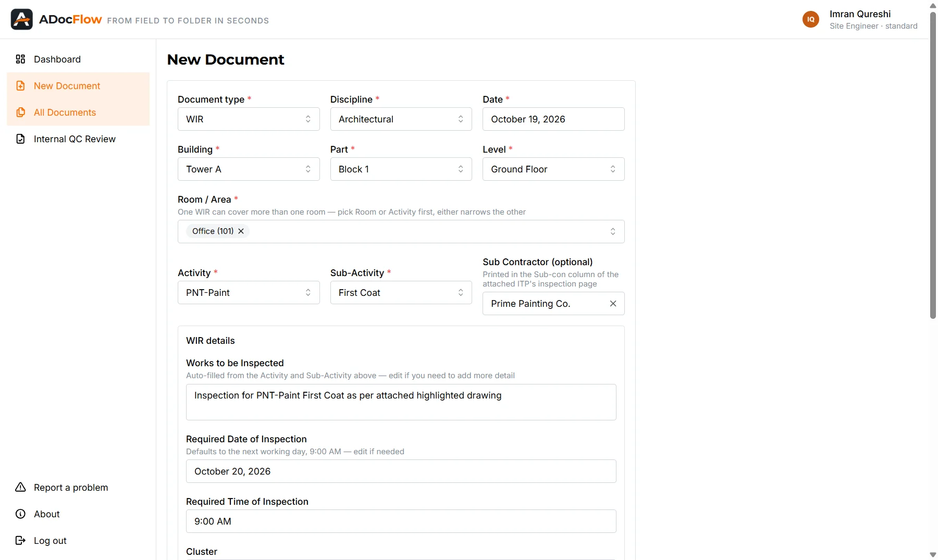Open the Sub-Activity dropdown showing First Coat

401,292
